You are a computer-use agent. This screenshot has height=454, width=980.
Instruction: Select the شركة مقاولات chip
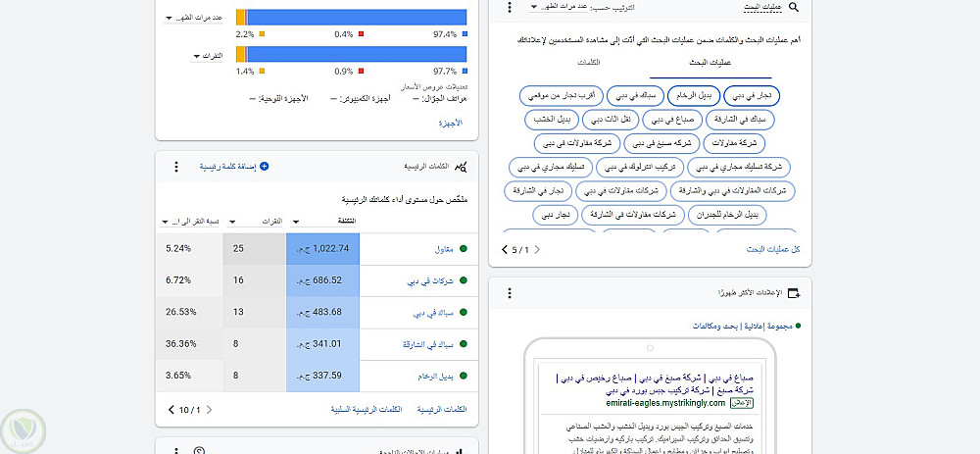click(x=734, y=143)
